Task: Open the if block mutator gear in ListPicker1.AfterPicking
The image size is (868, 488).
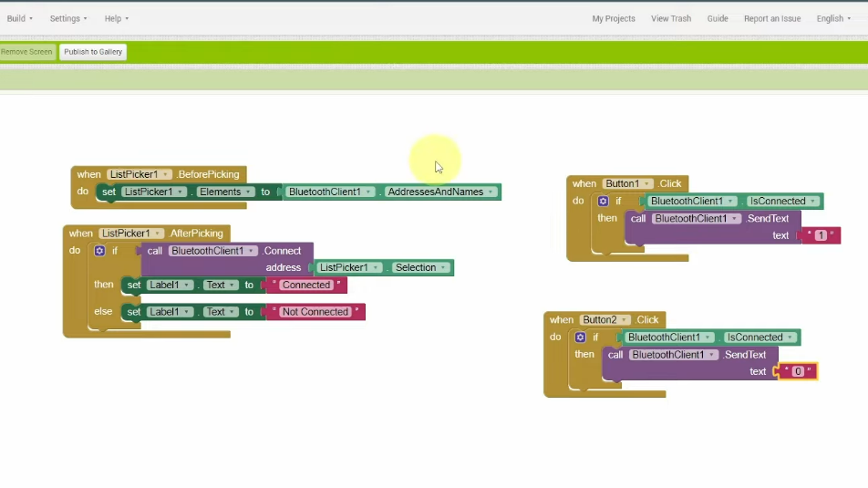Action: 100,251
